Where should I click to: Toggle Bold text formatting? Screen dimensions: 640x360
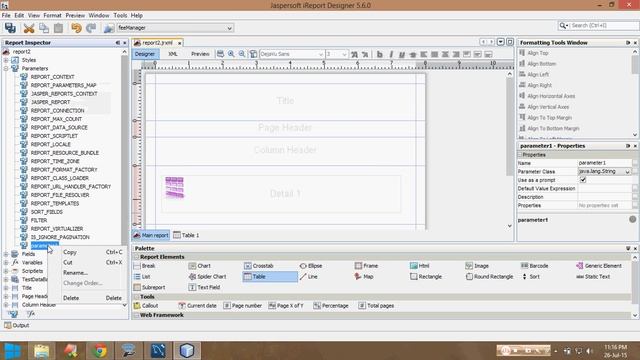380,54
